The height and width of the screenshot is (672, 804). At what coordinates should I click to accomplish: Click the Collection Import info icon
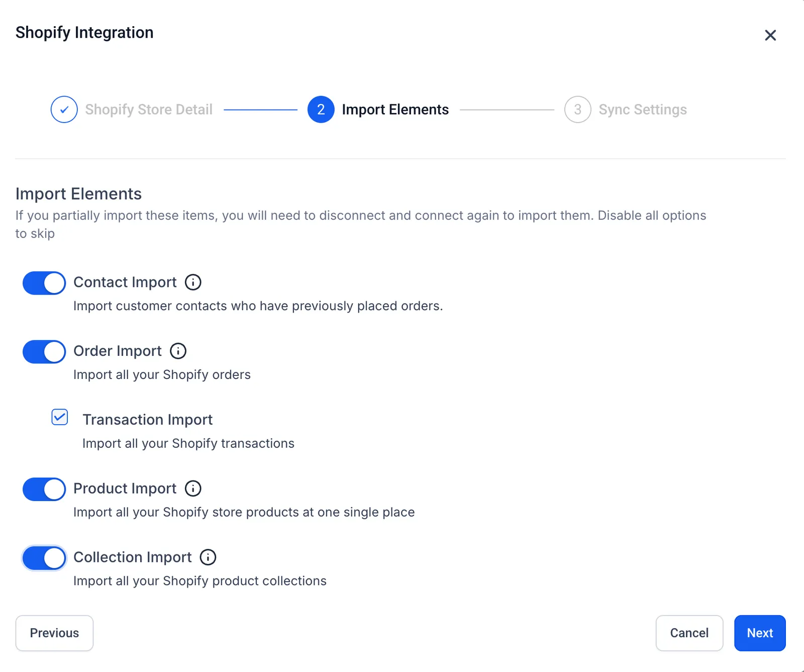(x=208, y=557)
